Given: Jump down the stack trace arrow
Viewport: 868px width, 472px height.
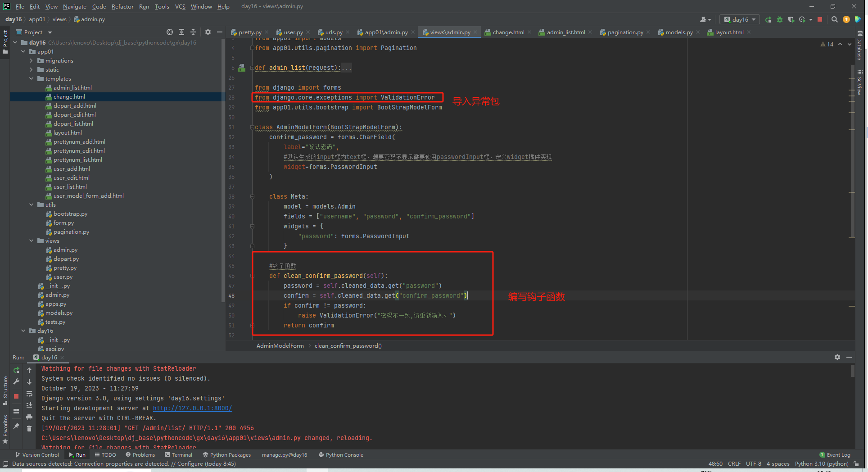Looking at the screenshot, I should [29, 381].
